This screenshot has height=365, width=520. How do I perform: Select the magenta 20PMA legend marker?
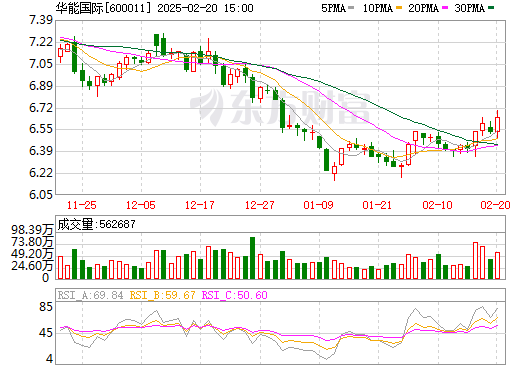445,8
